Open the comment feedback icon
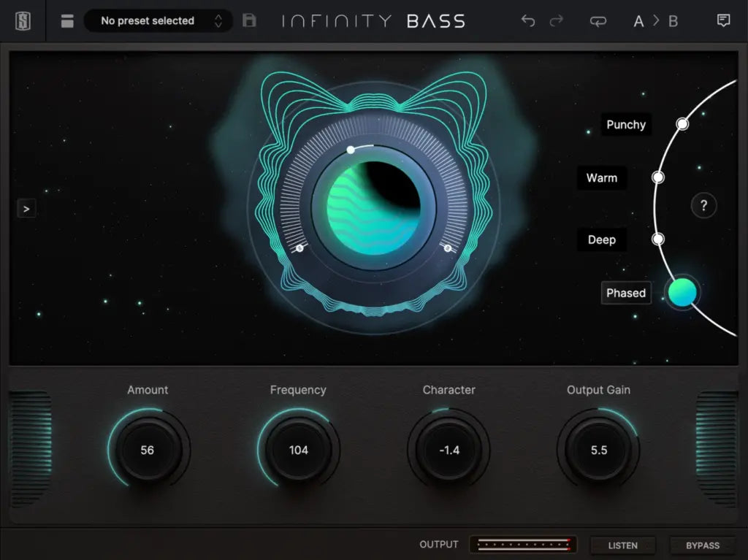748x560 pixels. (x=723, y=20)
